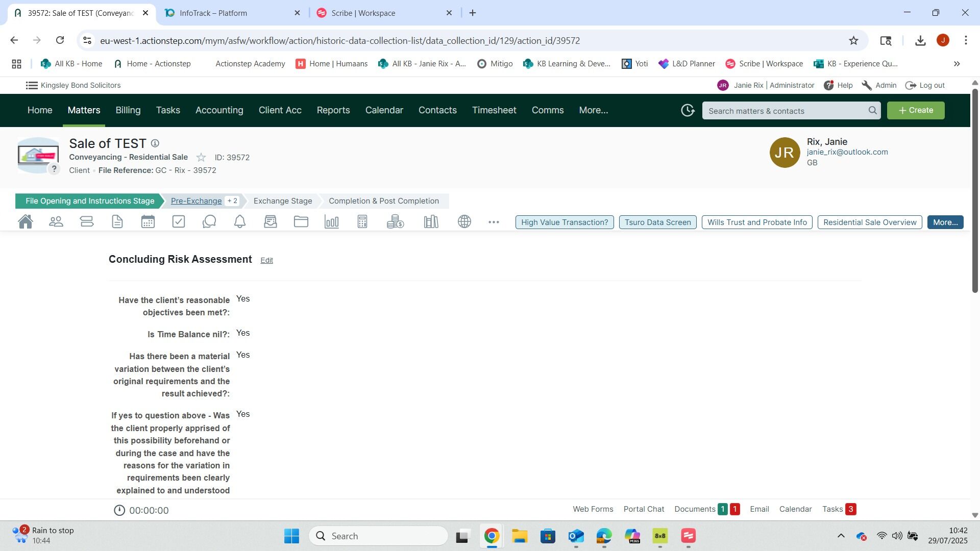Click the Edit link beside Concluding Risk Assessment
980x551 pixels.
pos(266,260)
